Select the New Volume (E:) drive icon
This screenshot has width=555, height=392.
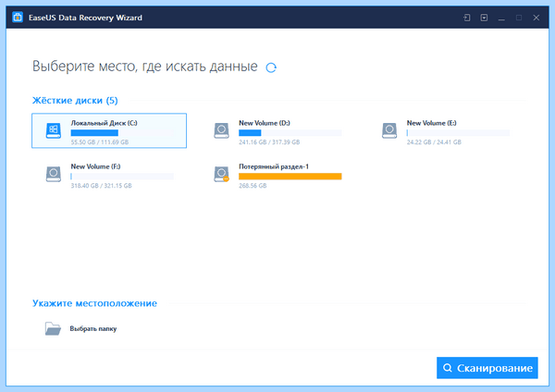[389, 131]
